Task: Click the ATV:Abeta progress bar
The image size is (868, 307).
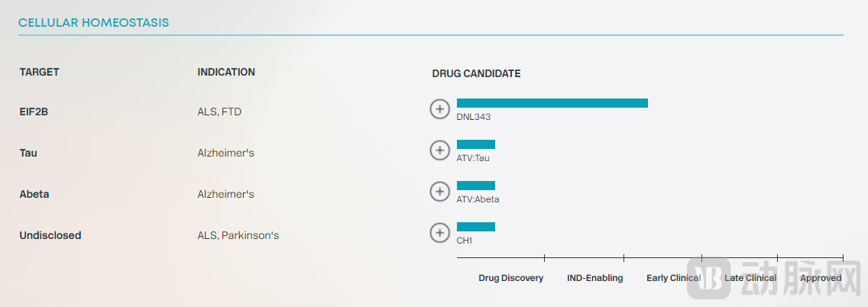Action: tap(476, 186)
